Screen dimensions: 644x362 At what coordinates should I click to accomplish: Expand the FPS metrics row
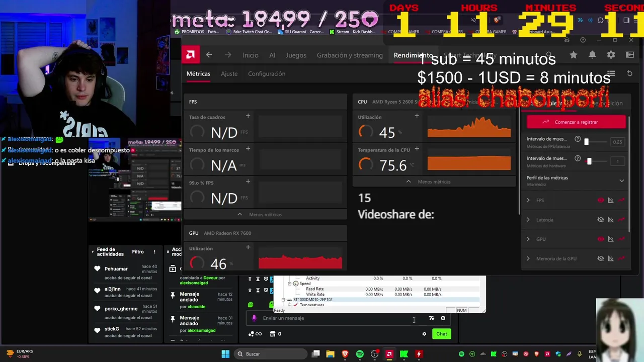(x=528, y=200)
